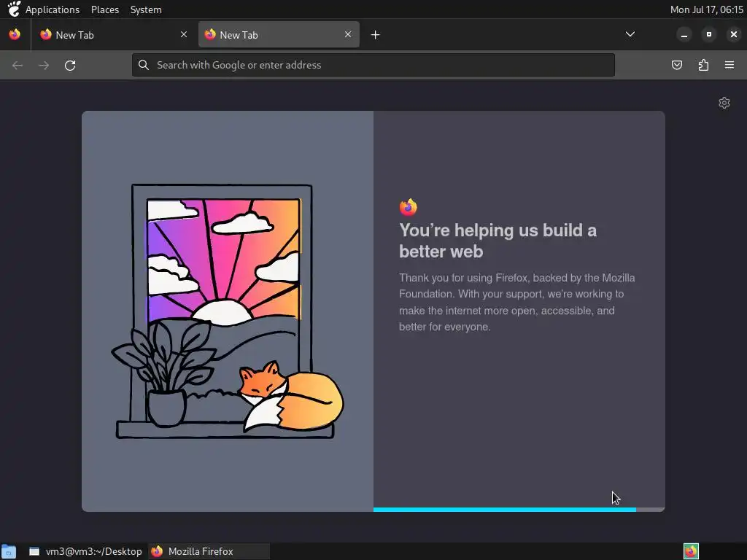Open the Places menu
The image size is (747, 560).
pyautogui.click(x=105, y=9)
